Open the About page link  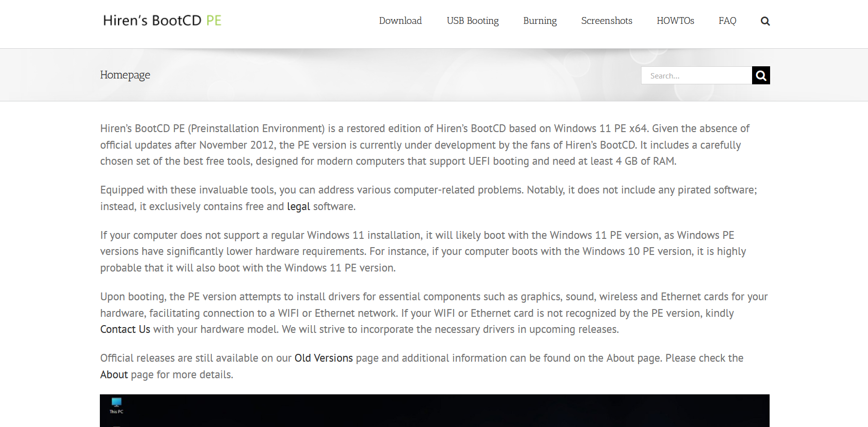114,375
